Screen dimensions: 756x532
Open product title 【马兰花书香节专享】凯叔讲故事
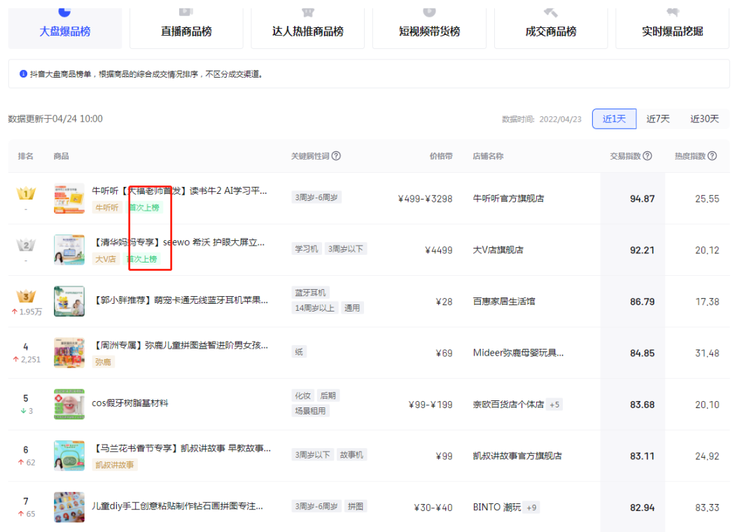[181, 448]
